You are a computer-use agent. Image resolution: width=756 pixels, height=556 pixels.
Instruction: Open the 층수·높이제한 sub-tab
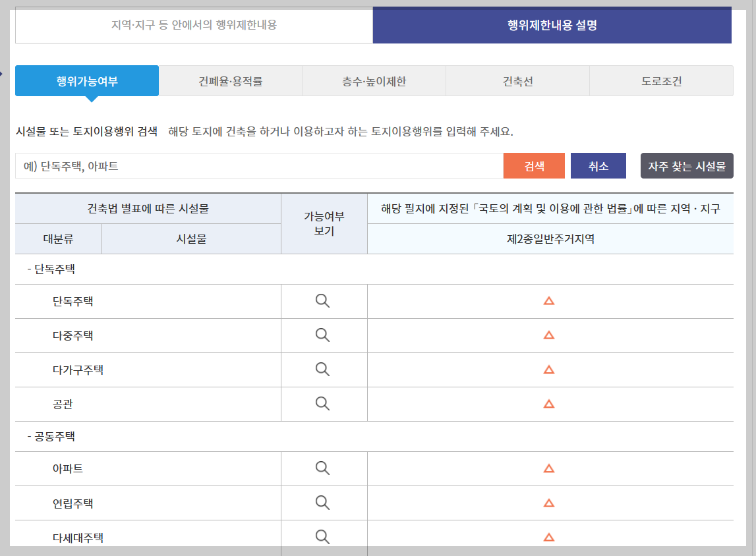(374, 81)
